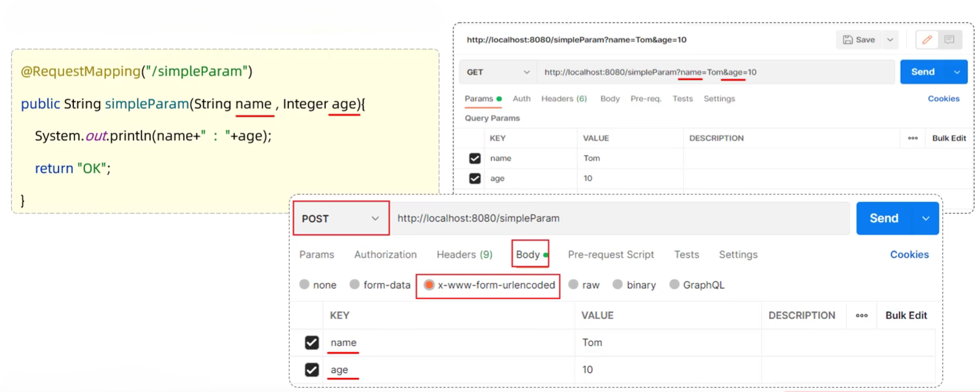Image resolution: width=980 pixels, height=392 pixels.
Task: Select the raw body type
Action: click(573, 285)
